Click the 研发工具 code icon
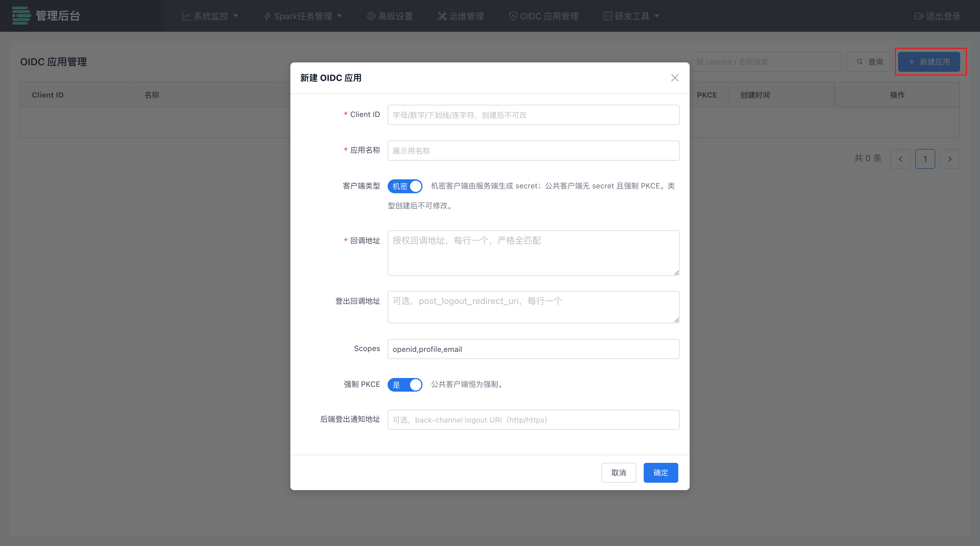The image size is (980, 546). pyautogui.click(x=608, y=16)
